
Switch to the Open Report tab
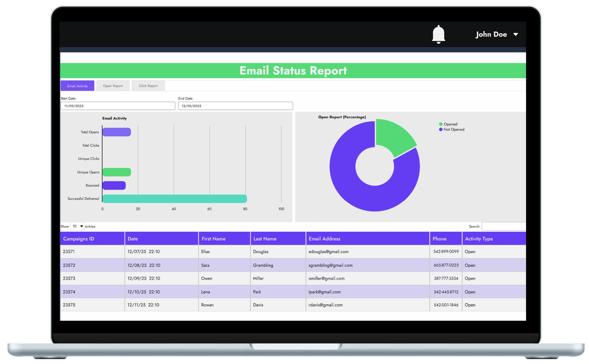(113, 86)
